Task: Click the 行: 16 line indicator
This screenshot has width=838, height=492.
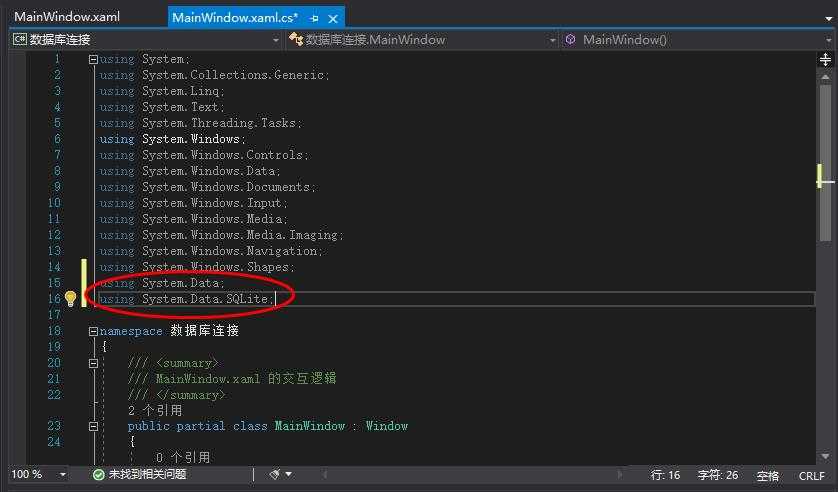Action: 665,475
